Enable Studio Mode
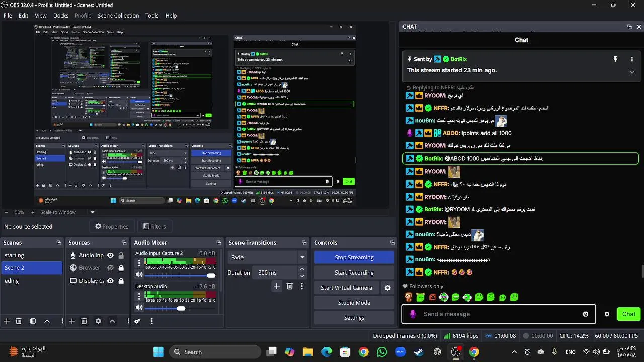The width and height of the screenshot is (644, 362). coord(354,303)
